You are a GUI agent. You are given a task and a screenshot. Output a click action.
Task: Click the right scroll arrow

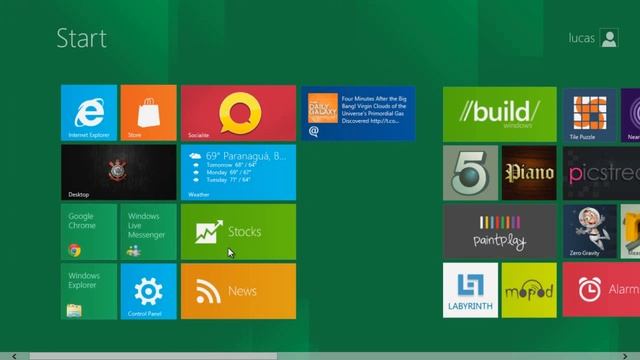625,356
